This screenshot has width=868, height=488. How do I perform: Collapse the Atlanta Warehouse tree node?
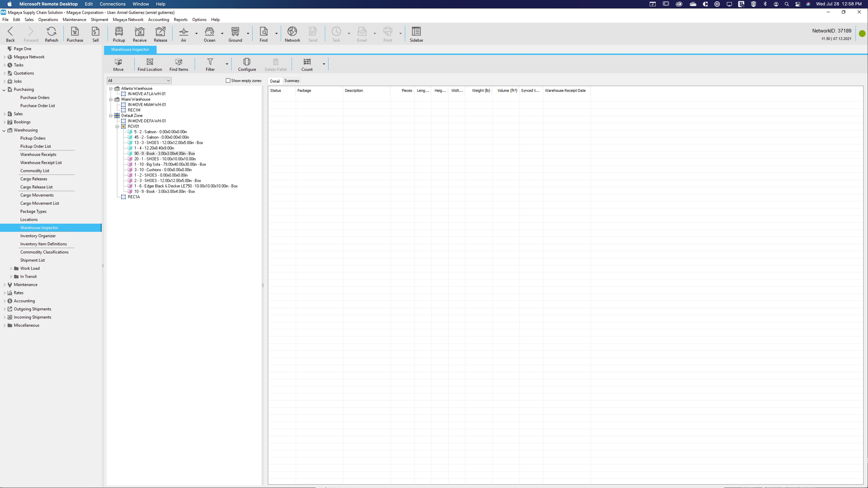point(111,89)
